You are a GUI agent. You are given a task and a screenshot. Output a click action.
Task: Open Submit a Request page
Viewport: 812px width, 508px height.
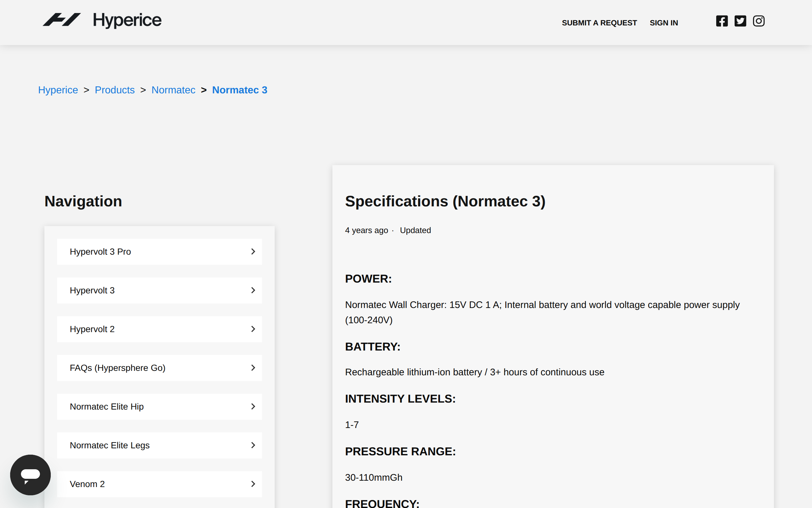coord(599,23)
